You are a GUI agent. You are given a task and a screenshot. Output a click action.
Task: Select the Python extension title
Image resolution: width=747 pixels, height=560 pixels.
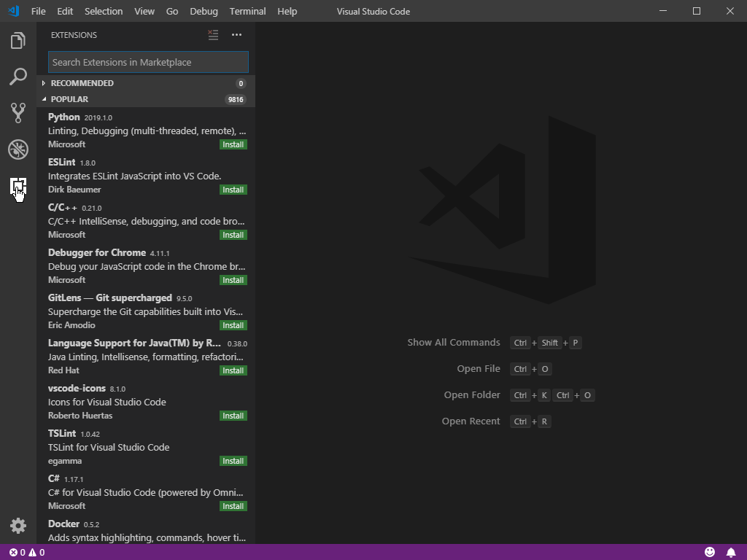(x=64, y=117)
